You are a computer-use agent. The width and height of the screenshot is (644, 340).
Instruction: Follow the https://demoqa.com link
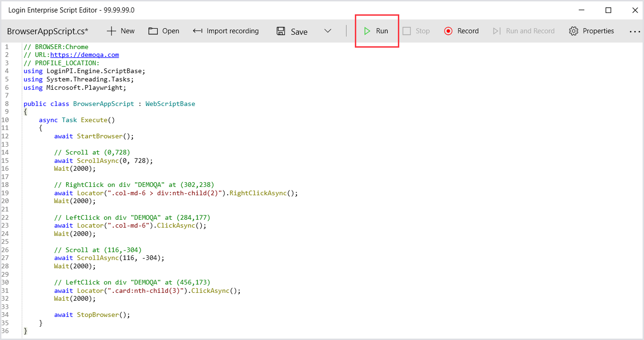pyautogui.click(x=84, y=55)
